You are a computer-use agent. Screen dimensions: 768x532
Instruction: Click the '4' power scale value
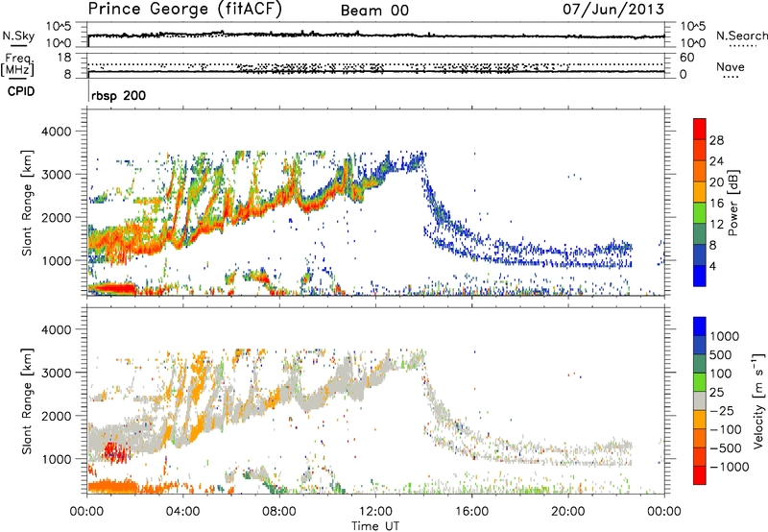712,267
